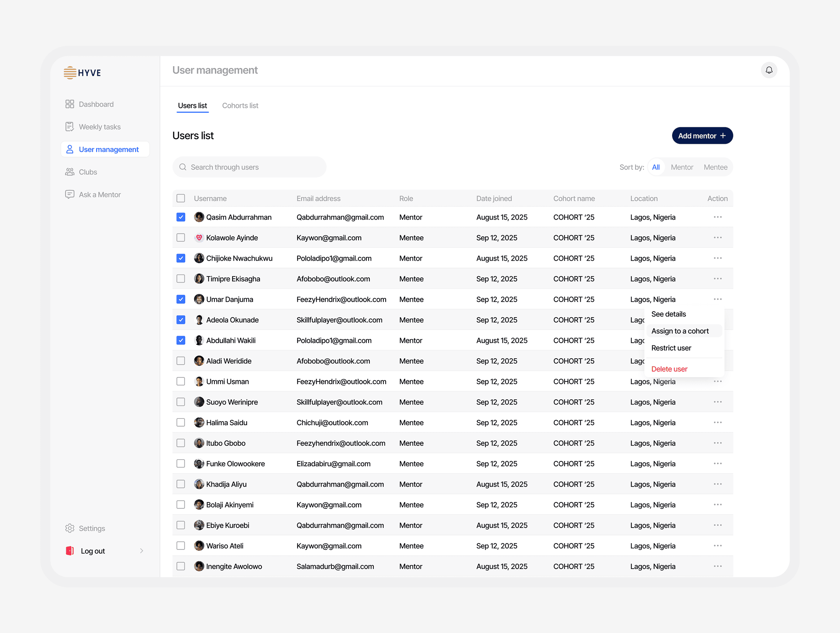Check Kolawole Ayinde's row checkbox
Image resolution: width=840 pixels, height=633 pixels.
tap(181, 237)
